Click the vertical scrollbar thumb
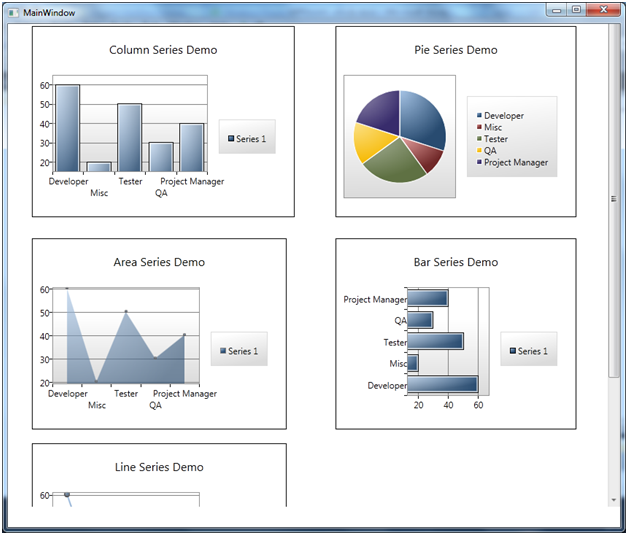The height and width of the screenshot is (535, 628). coord(614,199)
